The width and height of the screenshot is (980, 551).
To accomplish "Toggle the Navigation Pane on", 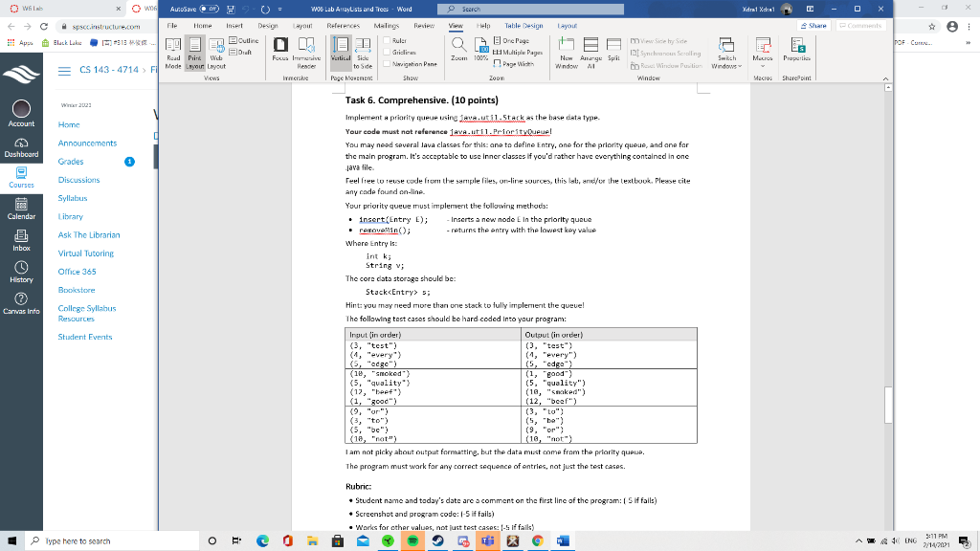I will point(387,63).
